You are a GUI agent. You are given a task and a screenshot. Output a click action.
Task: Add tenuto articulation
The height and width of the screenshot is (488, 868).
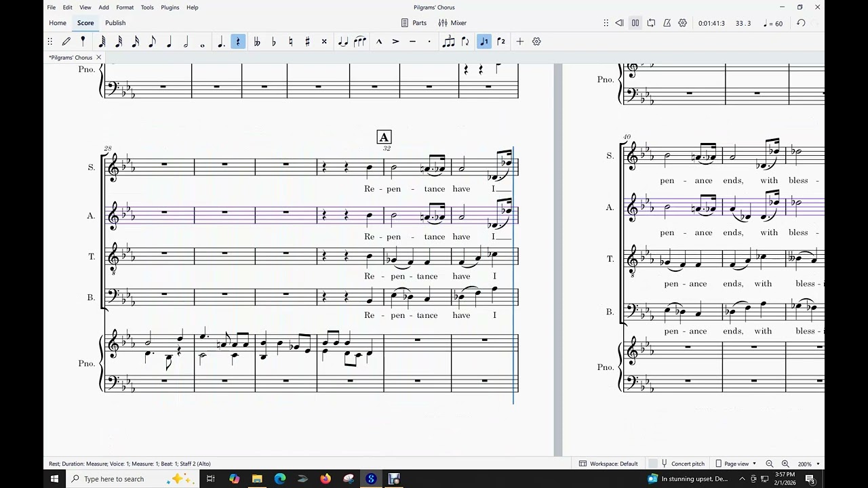click(412, 41)
